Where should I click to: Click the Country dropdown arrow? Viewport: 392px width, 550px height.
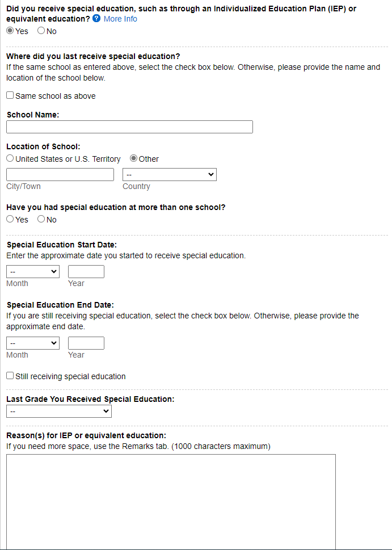(x=211, y=175)
